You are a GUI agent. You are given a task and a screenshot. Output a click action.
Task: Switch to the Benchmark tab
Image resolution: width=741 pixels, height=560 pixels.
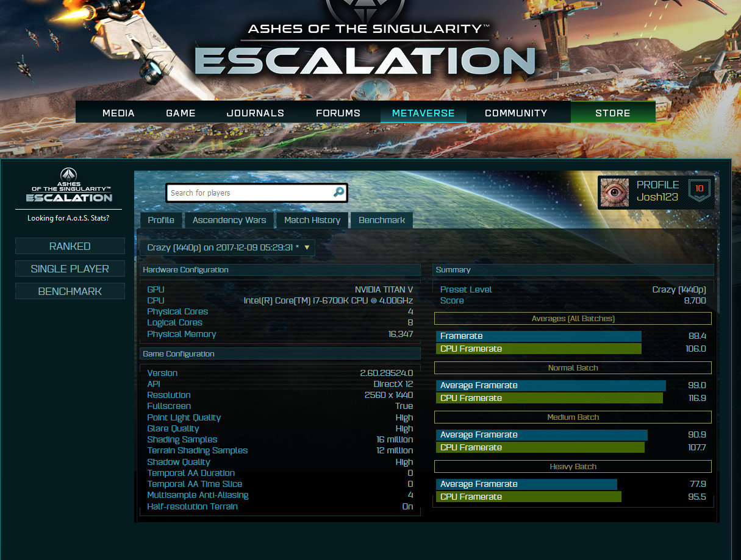point(382,220)
